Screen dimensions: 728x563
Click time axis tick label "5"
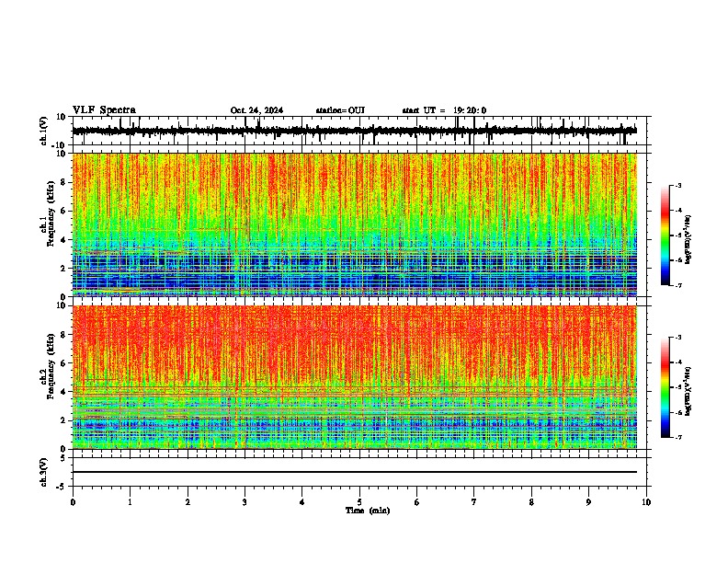pyautogui.click(x=359, y=502)
